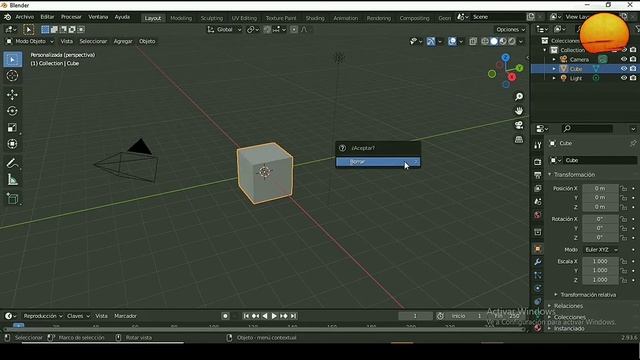The width and height of the screenshot is (640, 360).
Task: Select the Annotate tool
Action: pos(12,164)
